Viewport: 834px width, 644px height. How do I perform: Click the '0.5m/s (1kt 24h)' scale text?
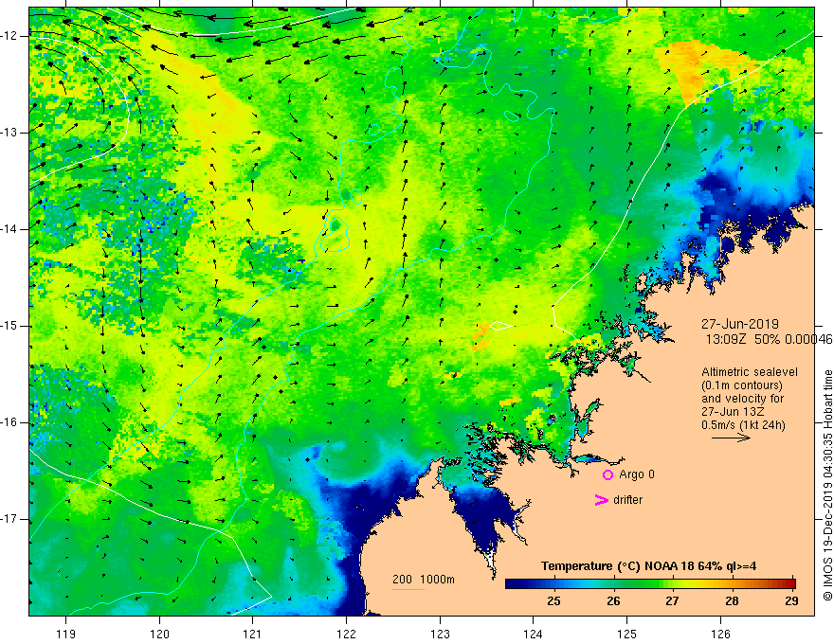[x=743, y=425]
